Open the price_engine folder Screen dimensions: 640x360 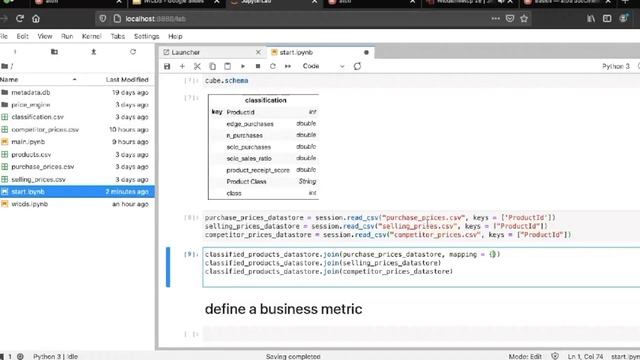77,105
